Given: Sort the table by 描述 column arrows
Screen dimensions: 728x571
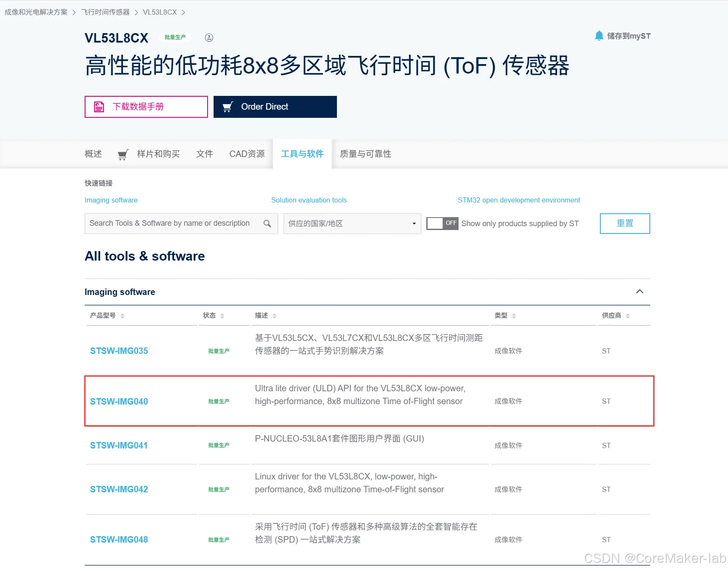Looking at the screenshot, I should [x=275, y=316].
